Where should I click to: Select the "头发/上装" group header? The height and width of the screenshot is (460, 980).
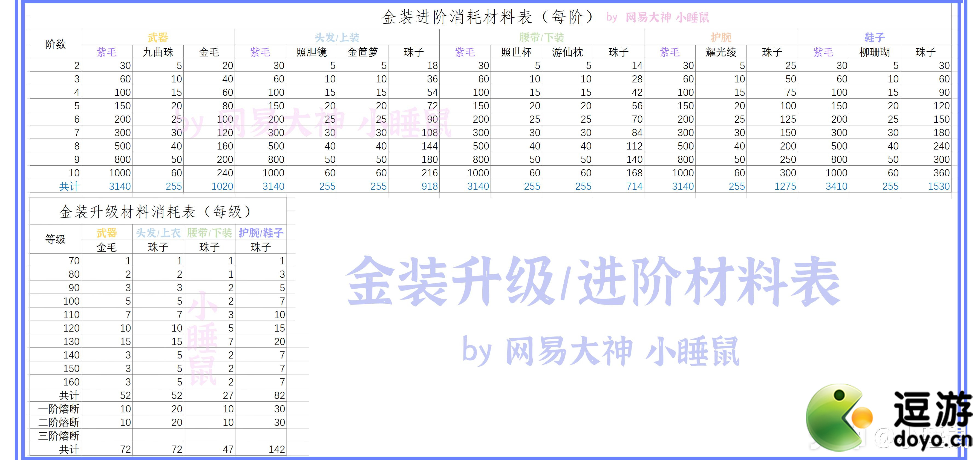click(337, 37)
